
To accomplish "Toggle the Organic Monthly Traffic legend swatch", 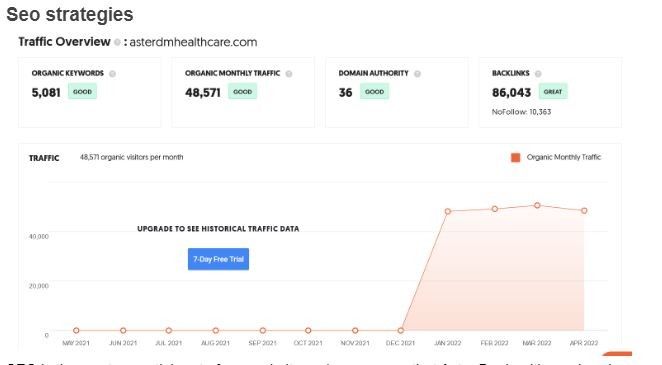I will click(x=515, y=158).
